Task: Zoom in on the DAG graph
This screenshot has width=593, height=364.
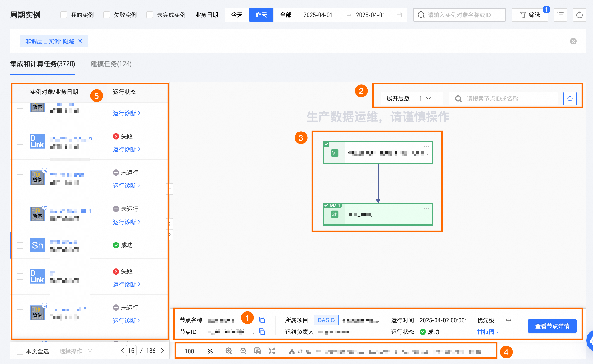Action: [229, 351]
